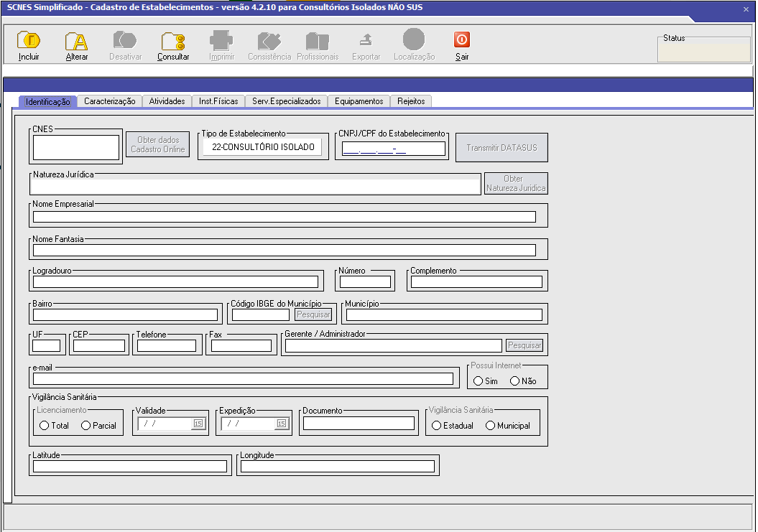
Task: Click the Exportar toolbar icon
Action: [366, 42]
